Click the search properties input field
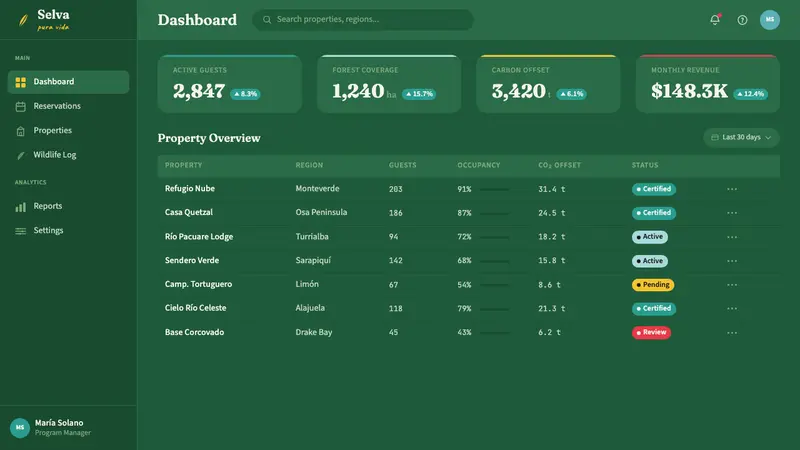 [x=363, y=20]
